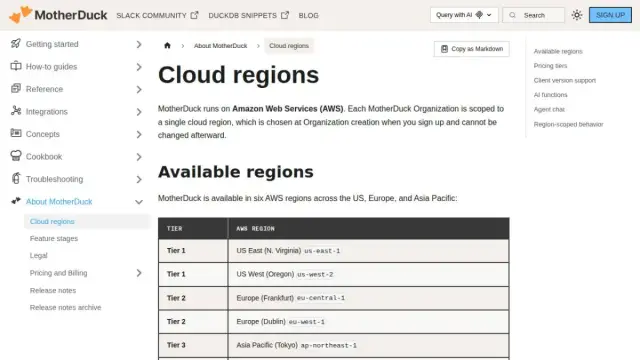This screenshot has height=360, width=640.
Task: Expand the Troubleshooting section chevron
Action: [139, 179]
